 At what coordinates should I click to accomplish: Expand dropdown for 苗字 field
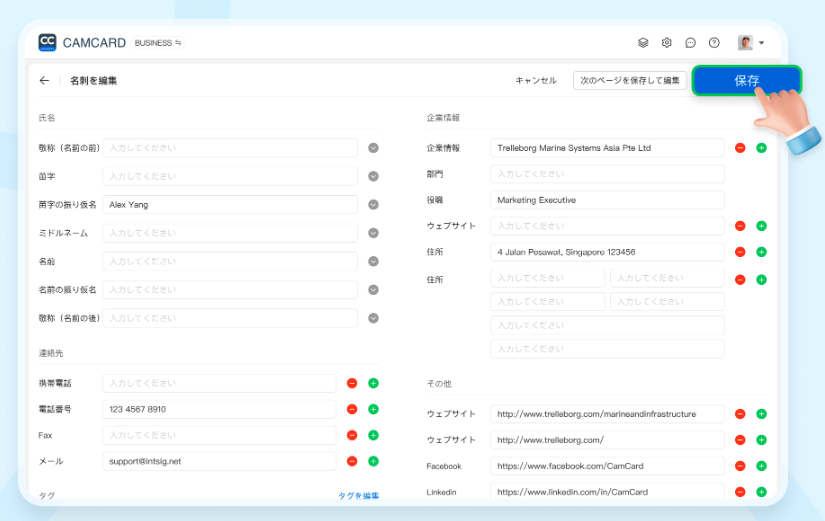pyautogui.click(x=374, y=176)
